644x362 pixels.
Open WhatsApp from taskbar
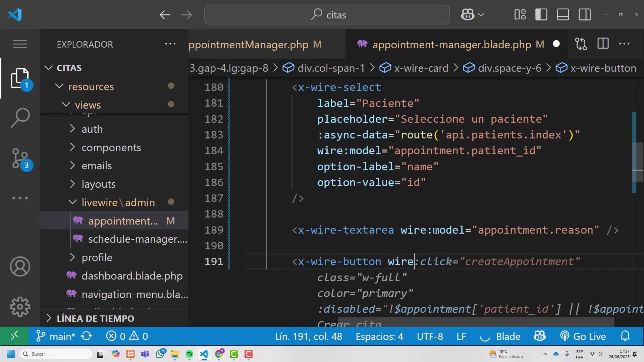coord(160,354)
